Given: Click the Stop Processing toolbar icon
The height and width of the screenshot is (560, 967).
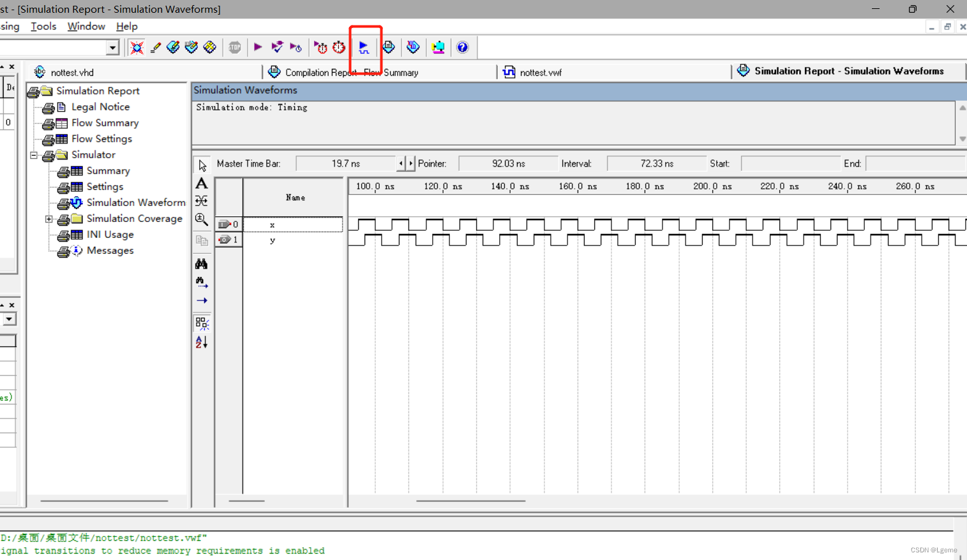Looking at the screenshot, I should 235,47.
